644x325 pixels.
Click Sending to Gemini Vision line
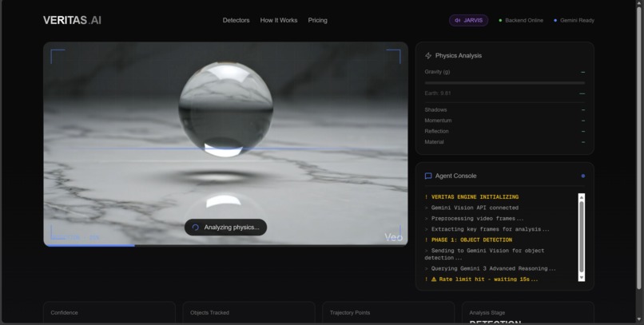(484, 254)
